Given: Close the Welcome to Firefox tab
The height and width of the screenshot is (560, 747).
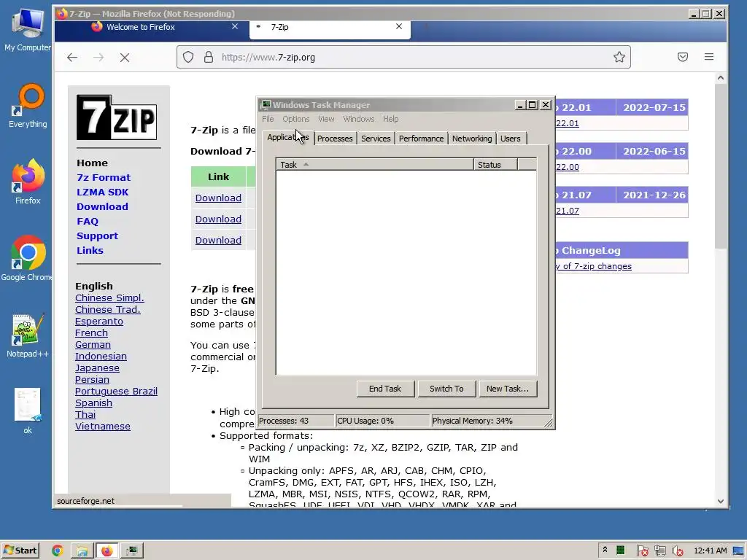Looking at the screenshot, I should [x=235, y=27].
